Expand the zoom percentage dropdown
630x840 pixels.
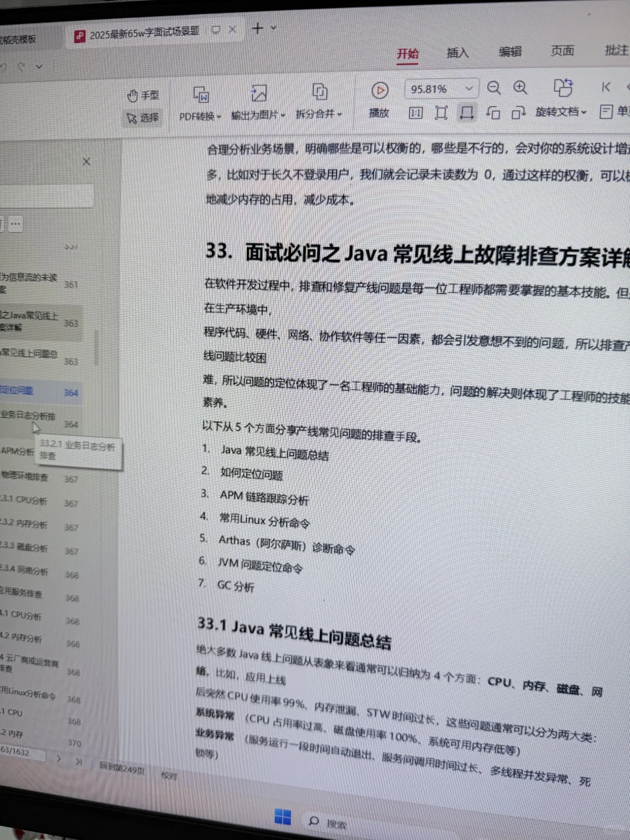468,88
